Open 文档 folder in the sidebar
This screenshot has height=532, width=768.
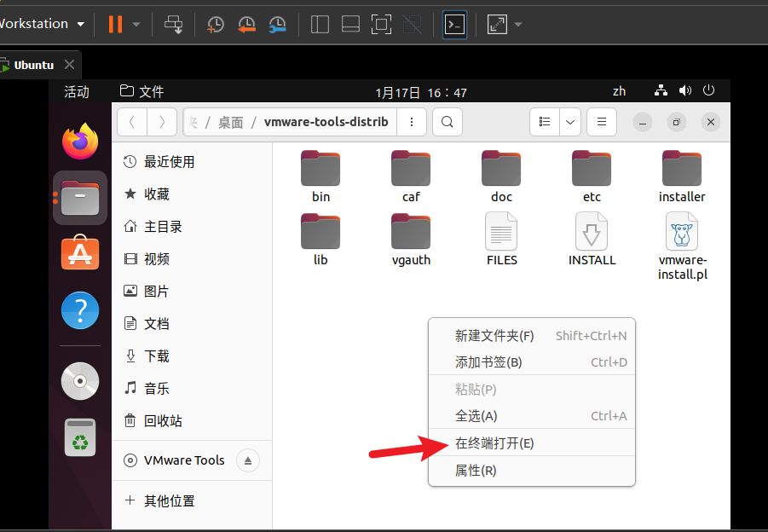point(192,323)
